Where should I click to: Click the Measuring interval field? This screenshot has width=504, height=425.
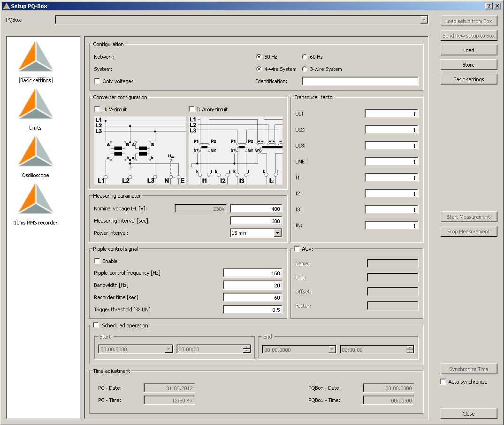point(256,221)
